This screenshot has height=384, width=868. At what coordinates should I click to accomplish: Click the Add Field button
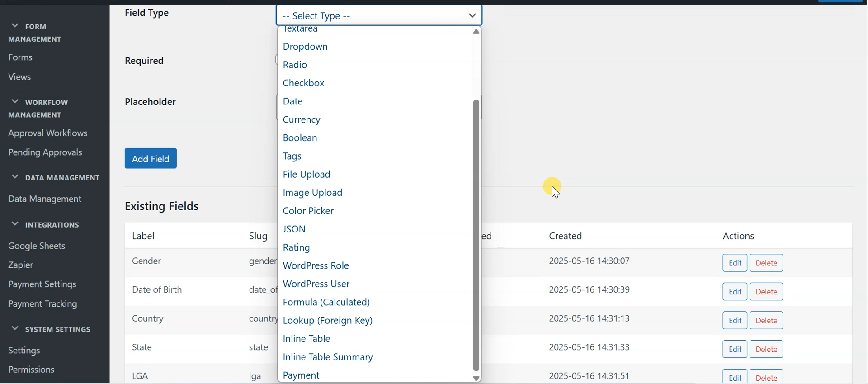[x=151, y=158]
